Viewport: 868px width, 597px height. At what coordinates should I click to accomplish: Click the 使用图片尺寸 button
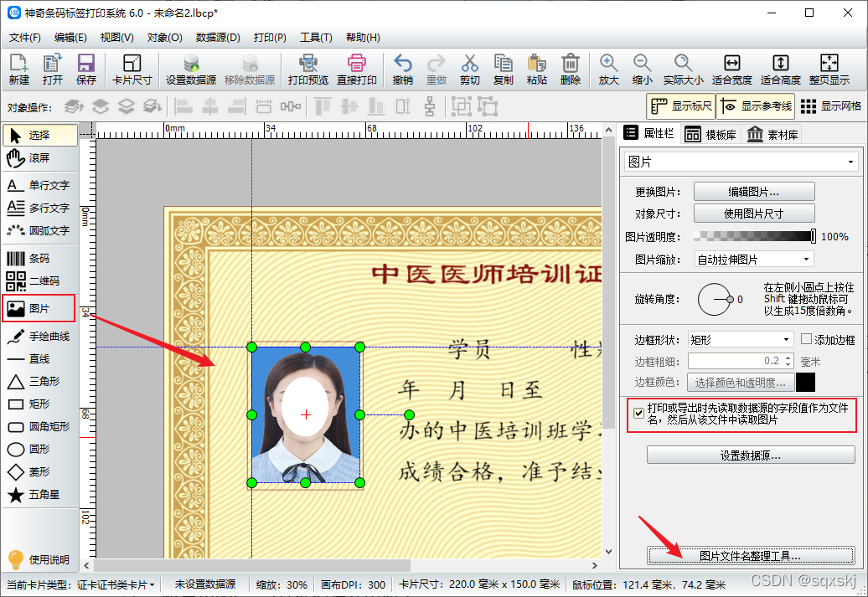(x=754, y=214)
